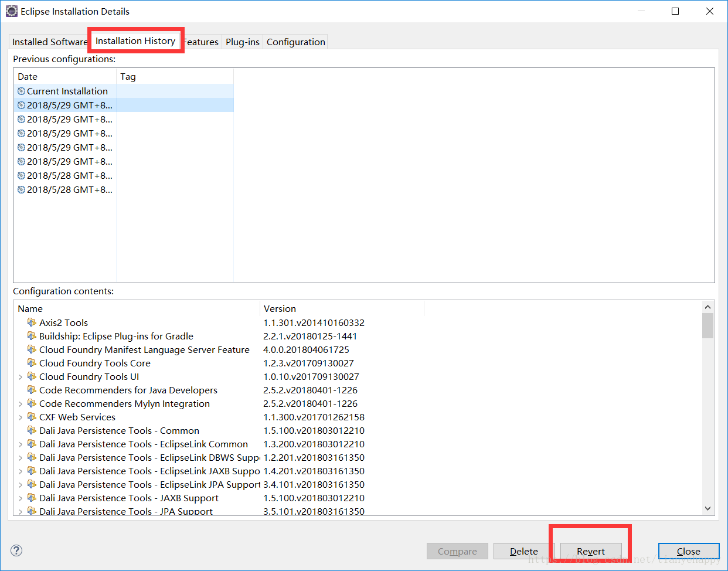This screenshot has height=571, width=728.
Task: Switch to the Configuration tab
Action: 296,42
